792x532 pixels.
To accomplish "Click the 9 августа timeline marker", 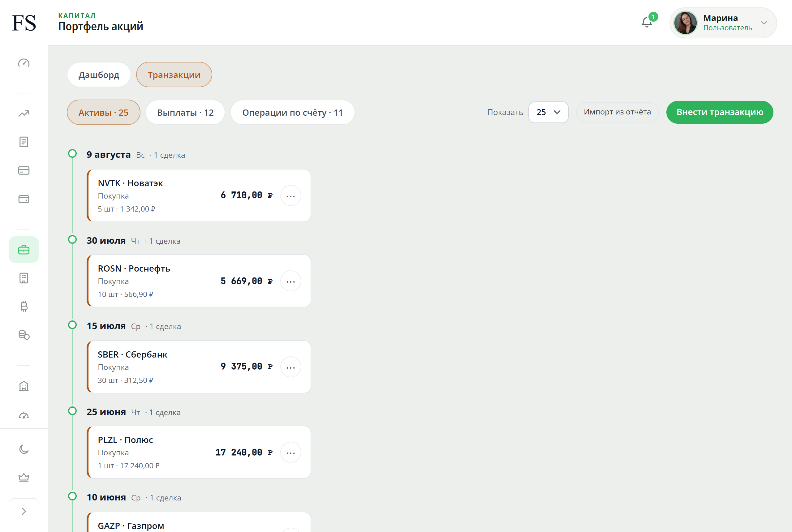I will 72,154.
